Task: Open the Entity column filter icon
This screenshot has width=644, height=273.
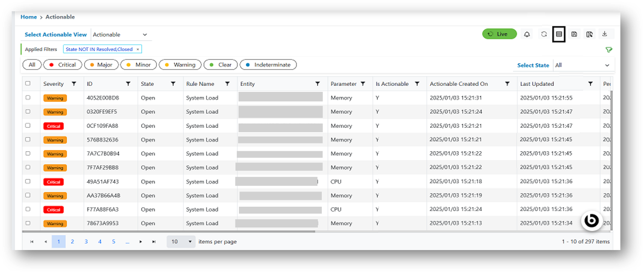Action: 317,84
